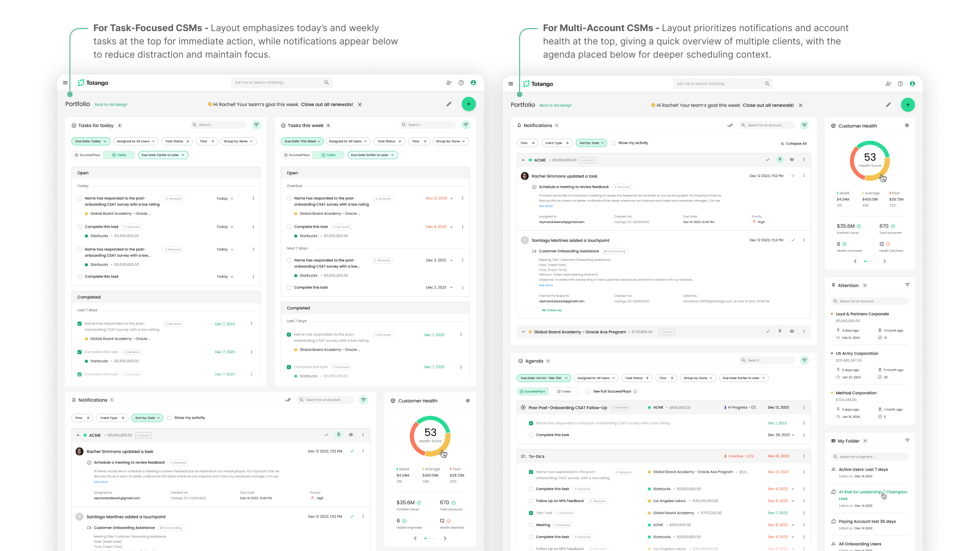Enable Show my activity in left window

pyautogui.click(x=169, y=418)
